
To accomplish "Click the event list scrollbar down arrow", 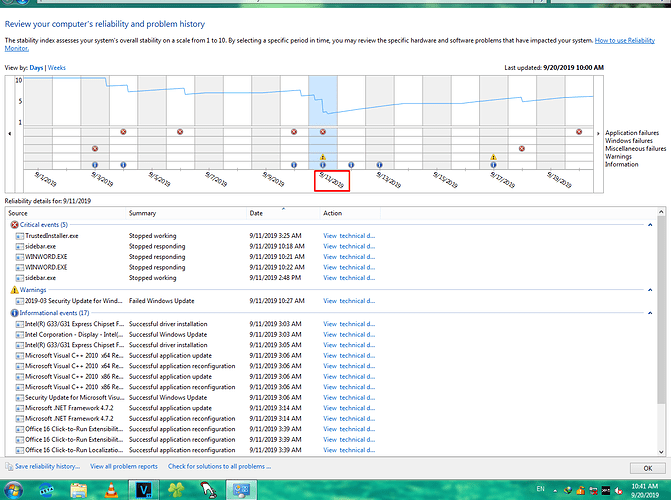I will tap(662, 452).
